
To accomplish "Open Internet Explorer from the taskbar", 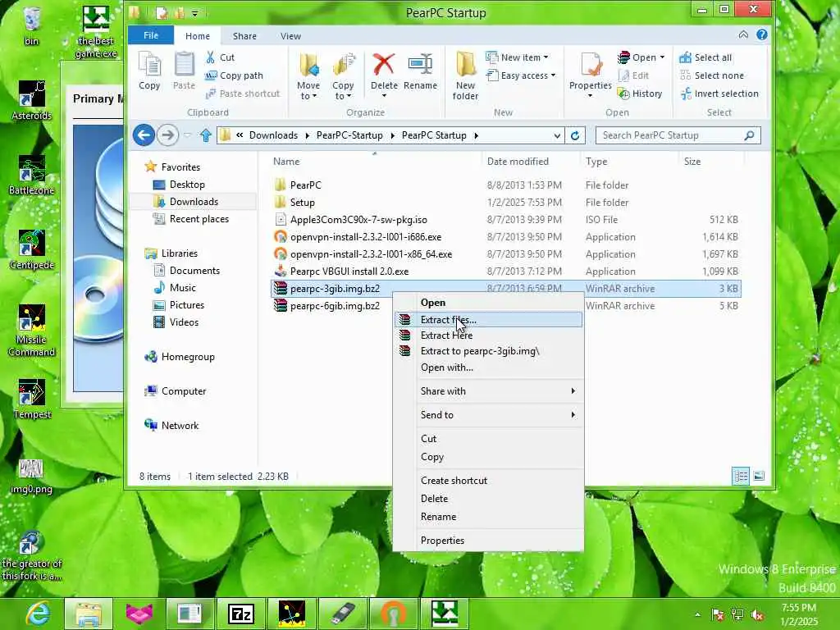I will point(38,614).
